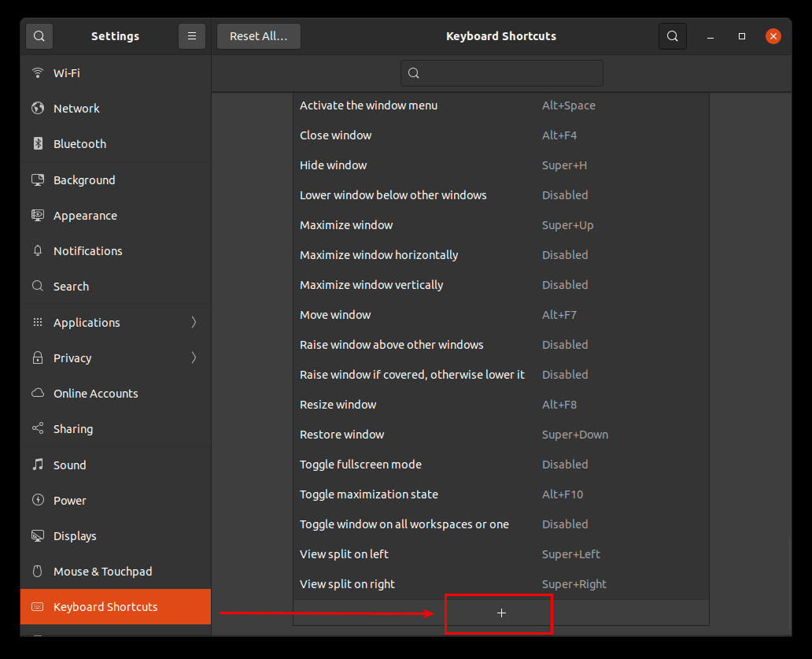Screen dimensions: 812x659
Task: Open the hamburger menu next to Settings
Action: 191,35
